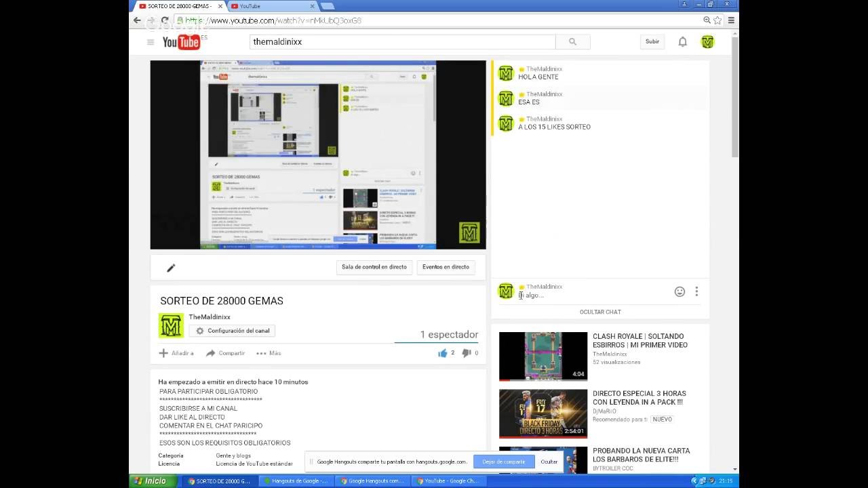Click Ocultar in the Hangouts sharing bar

click(x=549, y=462)
